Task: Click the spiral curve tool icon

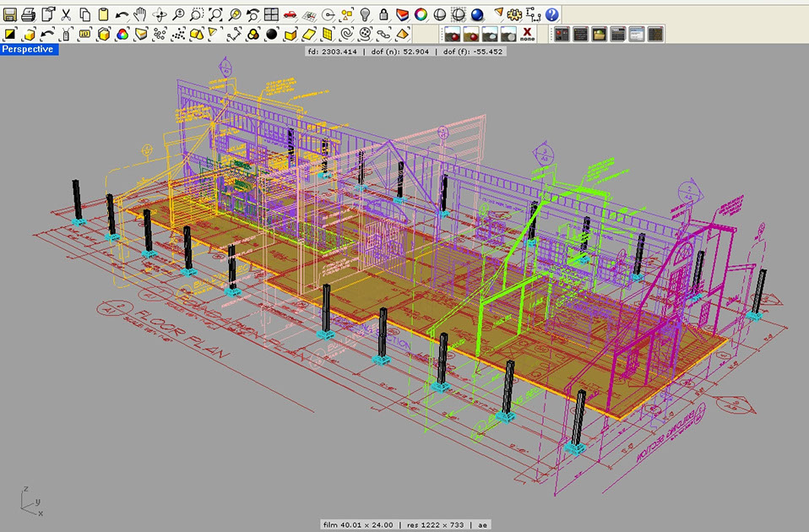Action: point(346,35)
